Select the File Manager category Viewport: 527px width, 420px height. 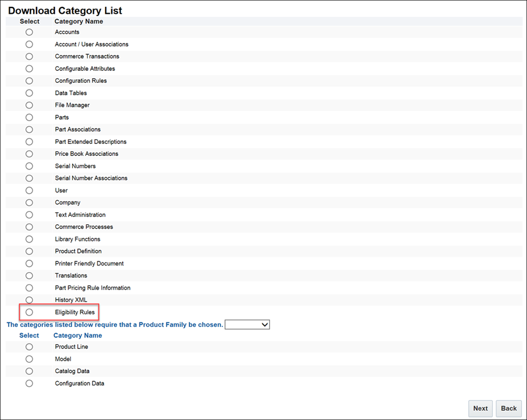(29, 105)
